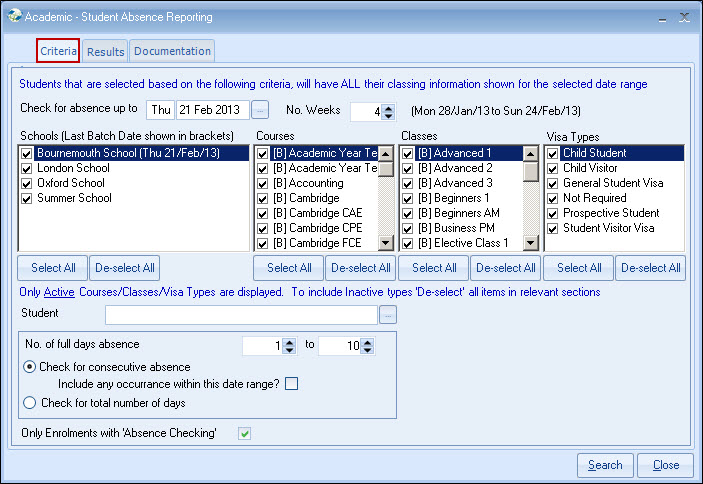Click the Student lookup ellipsis button

click(387, 315)
